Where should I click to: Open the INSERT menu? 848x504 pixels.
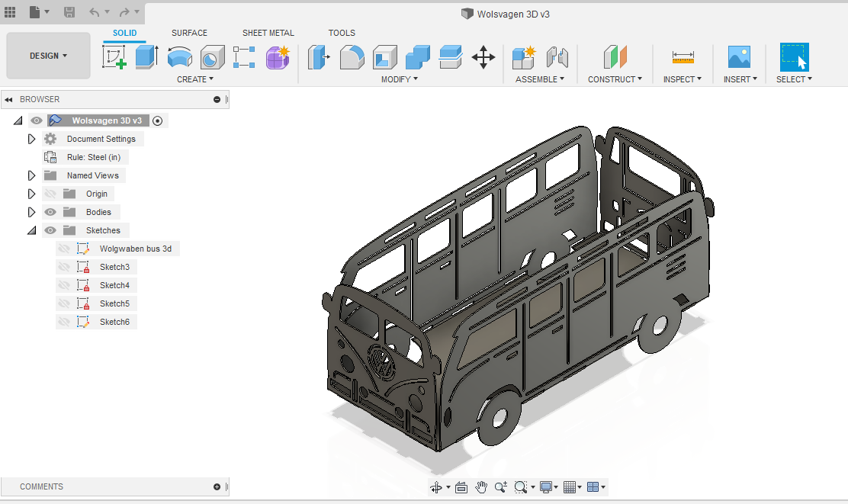pyautogui.click(x=740, y=79)
